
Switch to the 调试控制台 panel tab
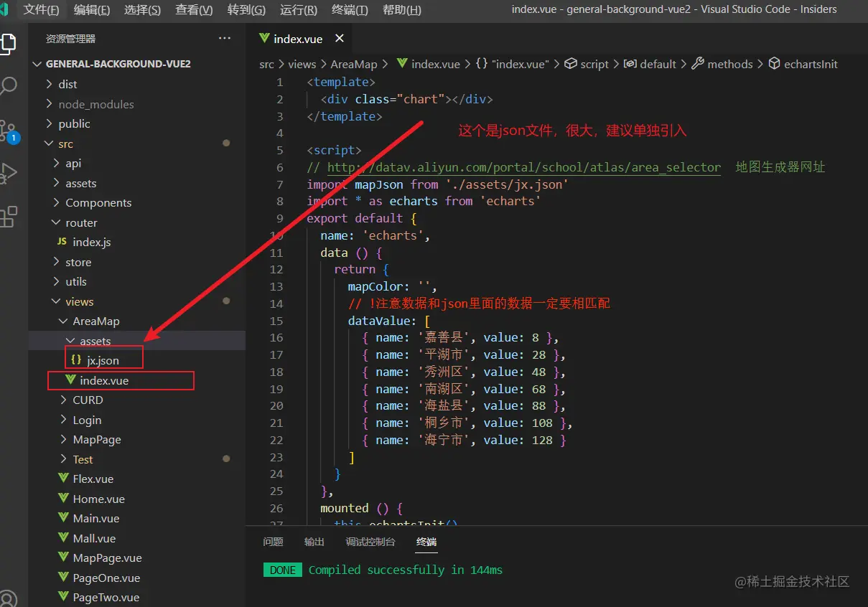pos(370,542)
